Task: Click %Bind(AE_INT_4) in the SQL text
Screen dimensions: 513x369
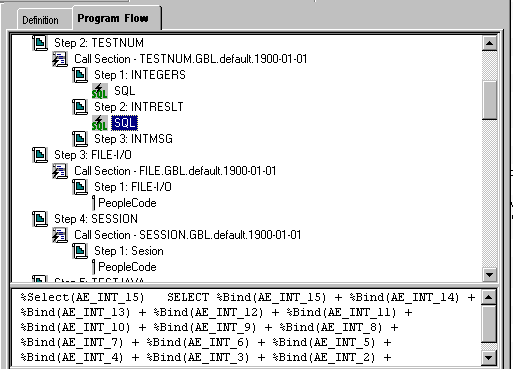Action: [72, 357]
